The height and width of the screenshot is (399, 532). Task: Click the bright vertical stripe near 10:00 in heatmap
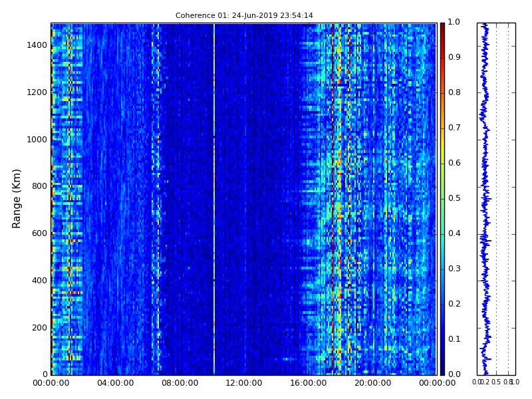(214, 199)
